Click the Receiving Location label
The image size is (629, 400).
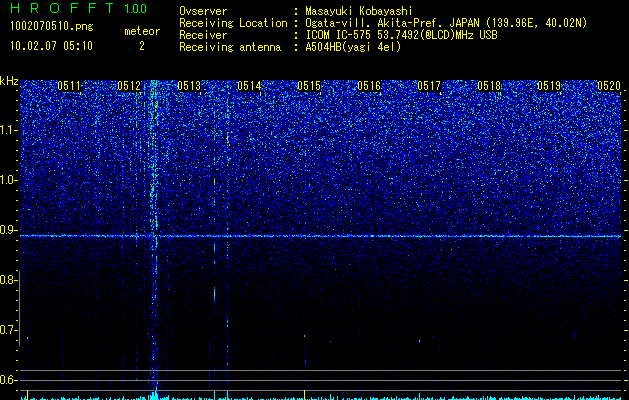[233, 23]
